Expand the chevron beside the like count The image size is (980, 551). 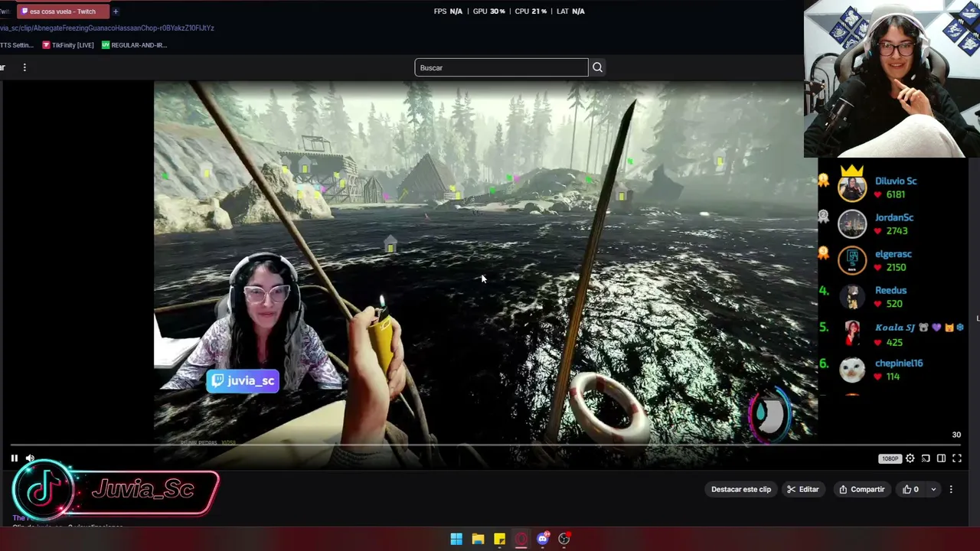click(x=933, y=490)
